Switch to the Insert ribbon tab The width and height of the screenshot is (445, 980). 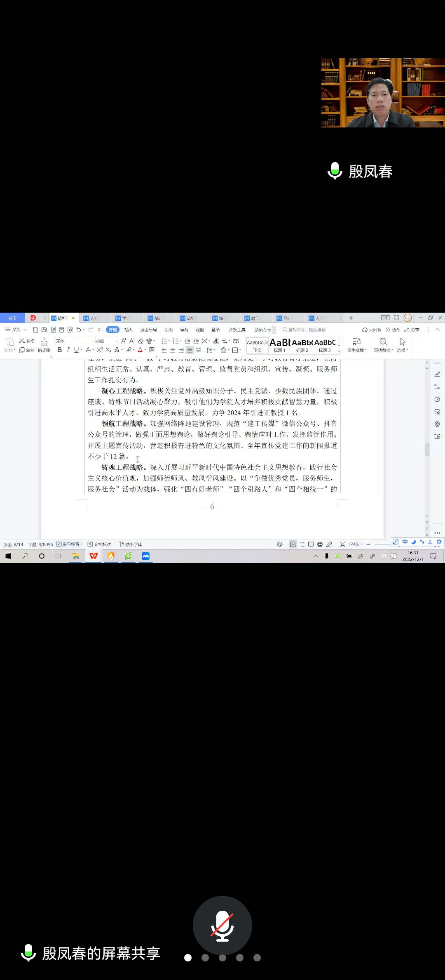click(129, 330)
